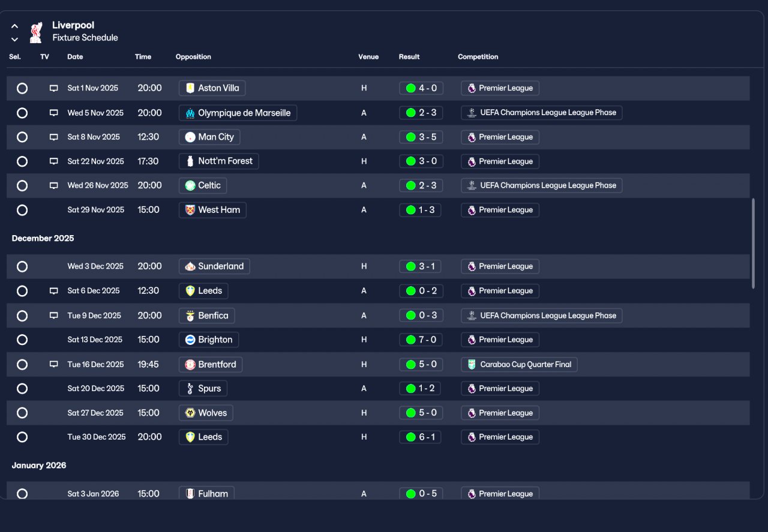Click the Olympique de Marseille club badge
The height and width of the screenshot is (532, 768).
190,113
